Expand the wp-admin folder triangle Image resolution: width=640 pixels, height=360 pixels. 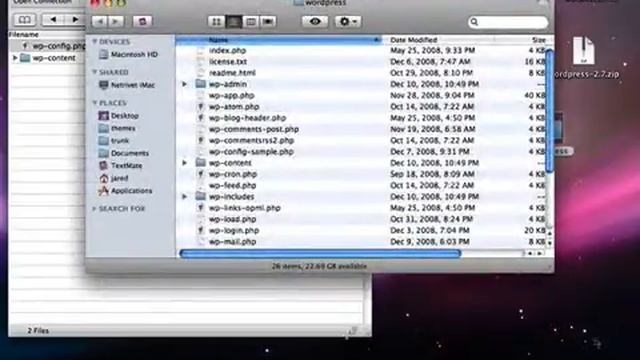pyautogui.click(x=184, y=84)
